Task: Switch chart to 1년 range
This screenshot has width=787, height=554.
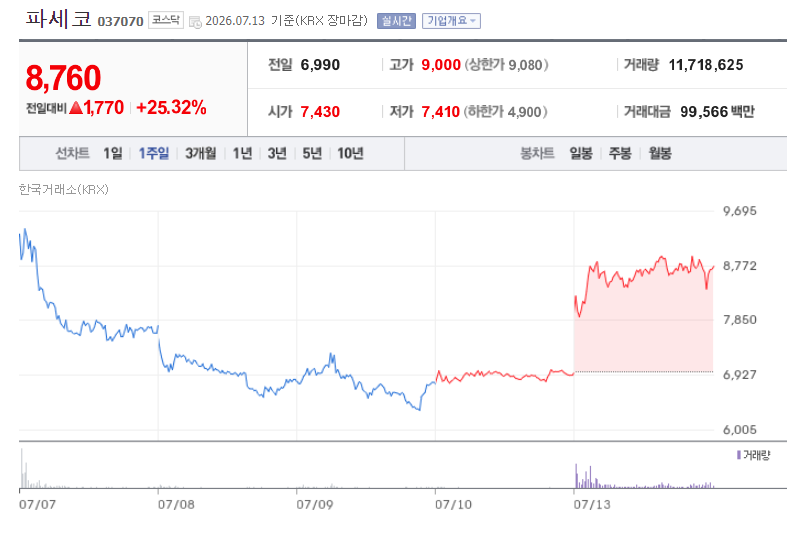Action: 242,153
